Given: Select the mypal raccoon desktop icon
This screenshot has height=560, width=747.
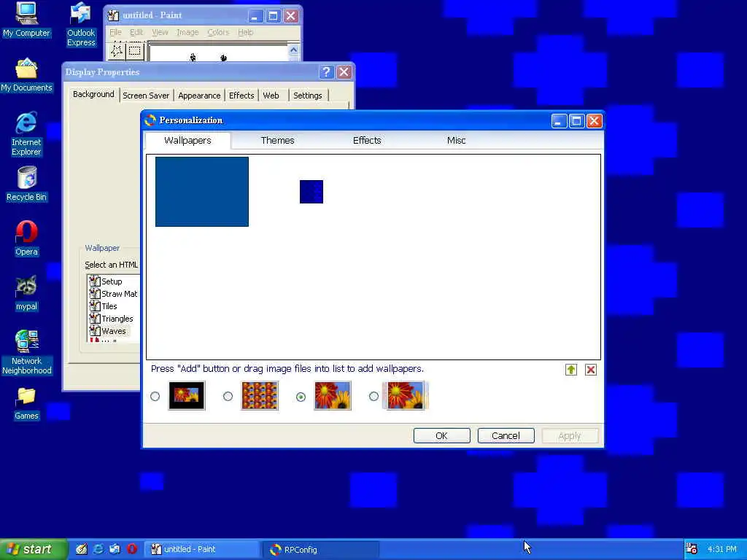Looking at the screenshot, I should click(x=26, y=294).
